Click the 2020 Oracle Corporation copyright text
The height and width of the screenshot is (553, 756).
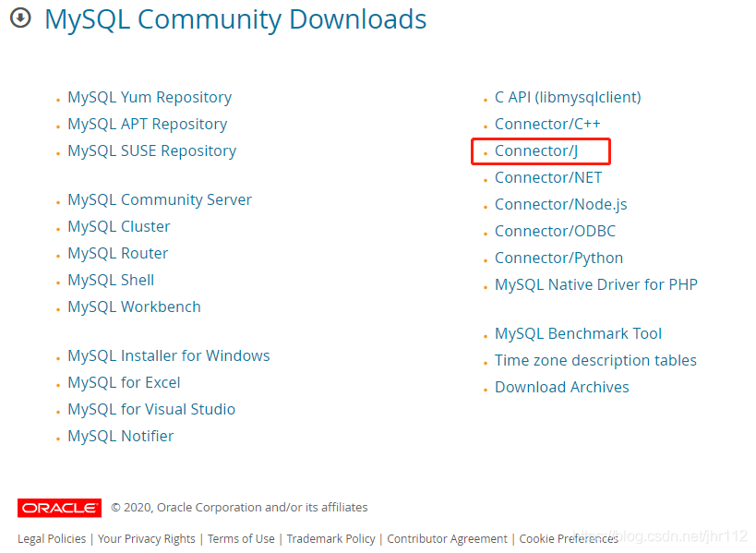pyautogui.click(x=239, y=508)
